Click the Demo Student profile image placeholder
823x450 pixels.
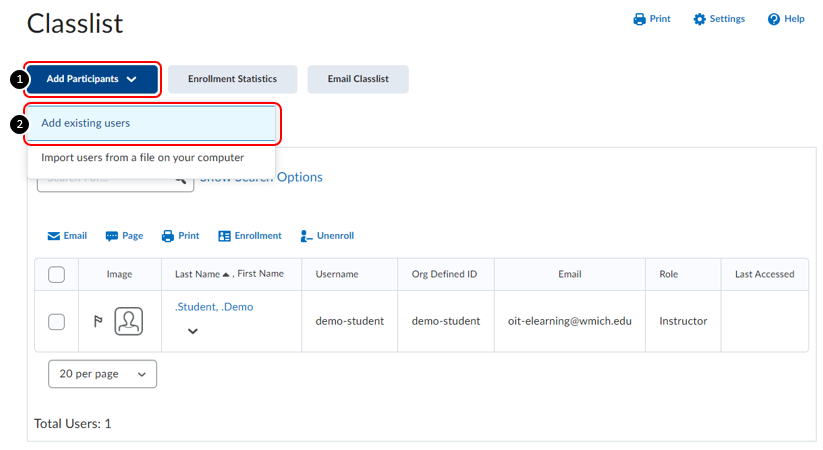click(128, 321)
